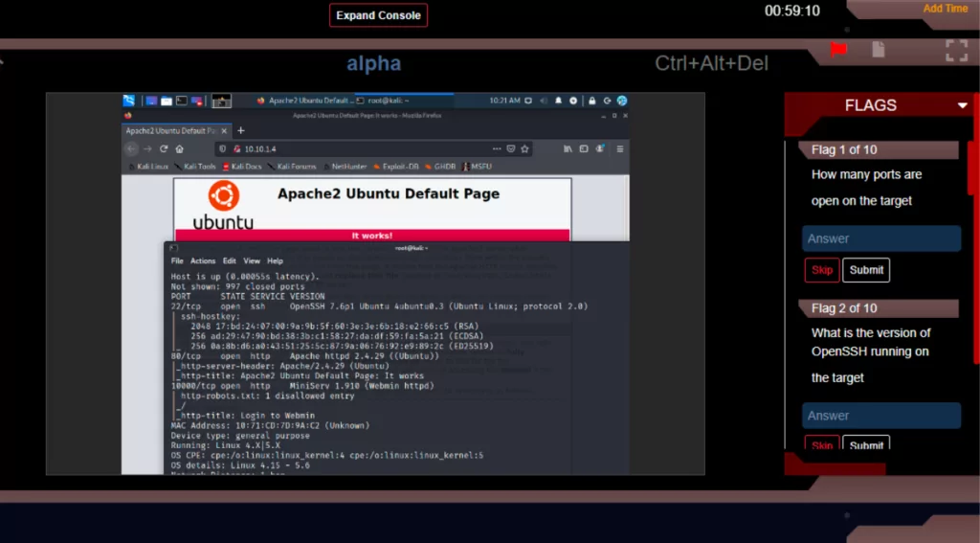Click Flag 1 answer field
Image resolution: width=980 pixels, height=543 pixels.
[x=881, y=238]
